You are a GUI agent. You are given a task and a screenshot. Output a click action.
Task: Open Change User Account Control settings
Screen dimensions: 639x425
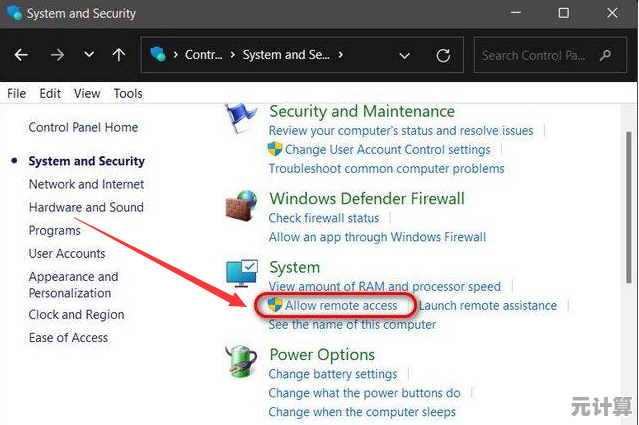click(387, 149)
